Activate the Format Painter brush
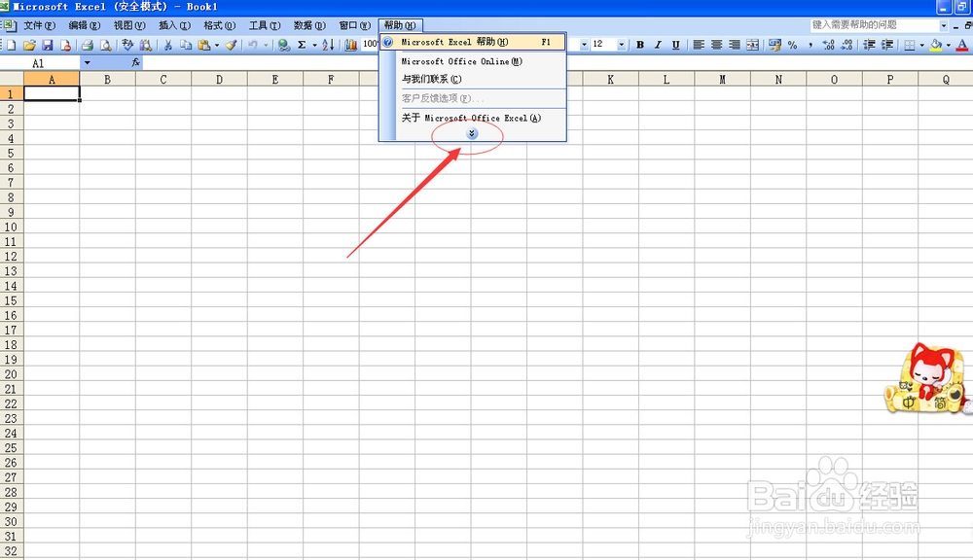Screen dimensions: 973x560 [231, 45]
